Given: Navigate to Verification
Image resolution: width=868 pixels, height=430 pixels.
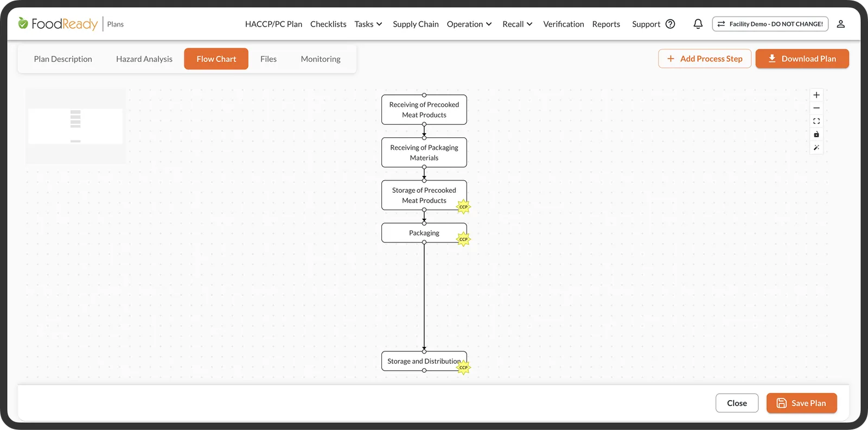Looking at the screenshot, I should pyautogui.click(x=564, y=24).
